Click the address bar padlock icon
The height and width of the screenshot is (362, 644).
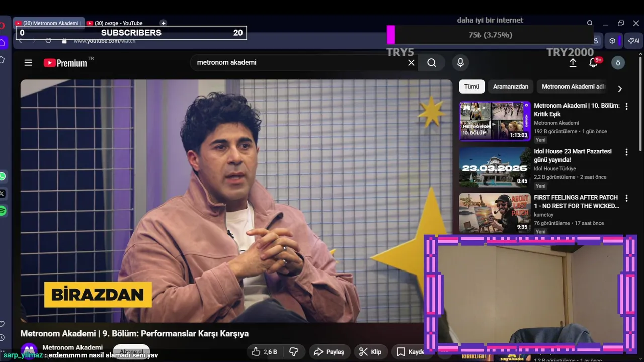pos(64,41)
